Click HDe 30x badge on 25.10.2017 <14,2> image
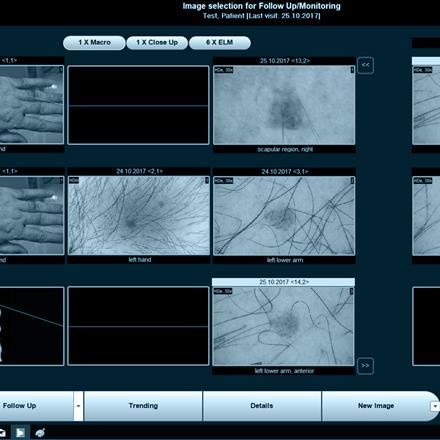440x440 pixels. [x=223, y=291]
